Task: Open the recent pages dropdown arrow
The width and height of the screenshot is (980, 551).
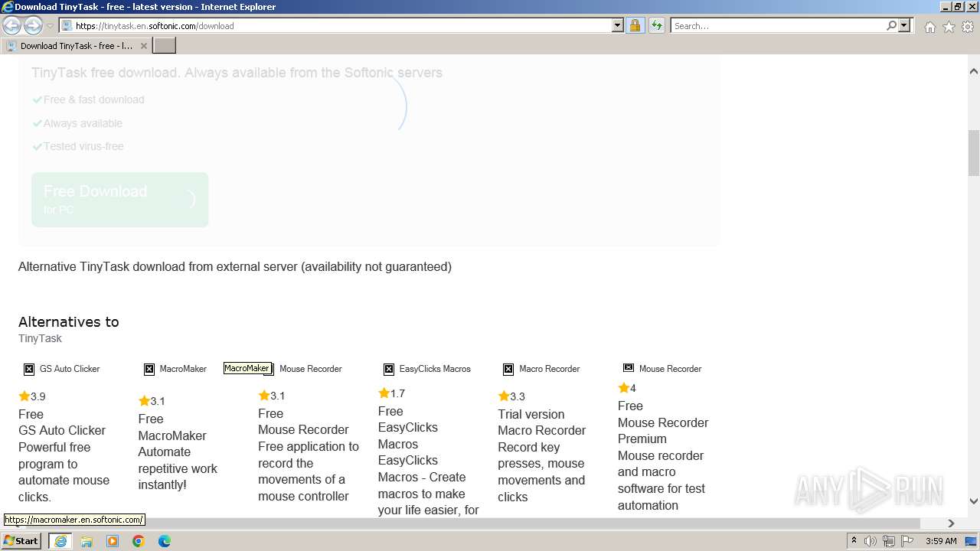Action: coord(51,26)
